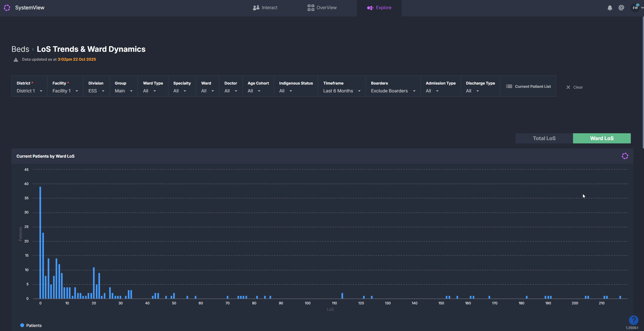The height and width of the screenshot is (331, 644).
Task: Switch to Total LoS view
Action: [x=544, y=138]
